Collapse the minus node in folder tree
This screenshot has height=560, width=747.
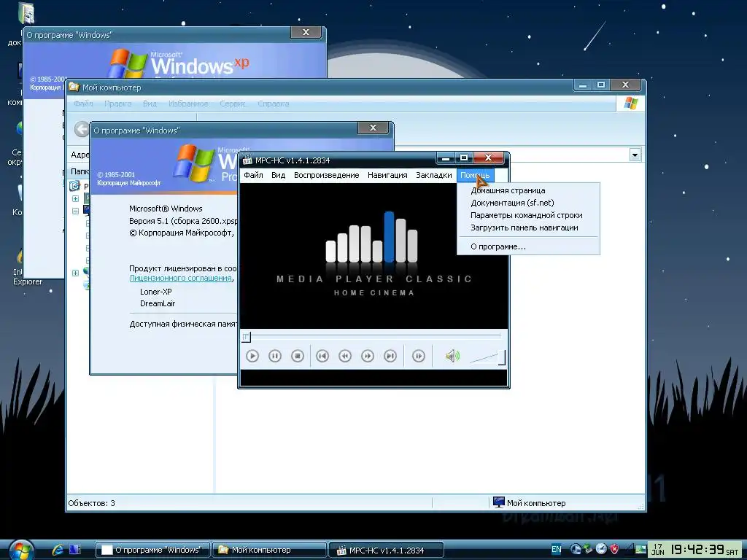click(75, 211)
